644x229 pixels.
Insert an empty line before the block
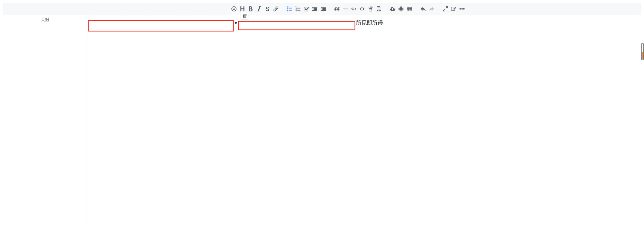(370, 9)
